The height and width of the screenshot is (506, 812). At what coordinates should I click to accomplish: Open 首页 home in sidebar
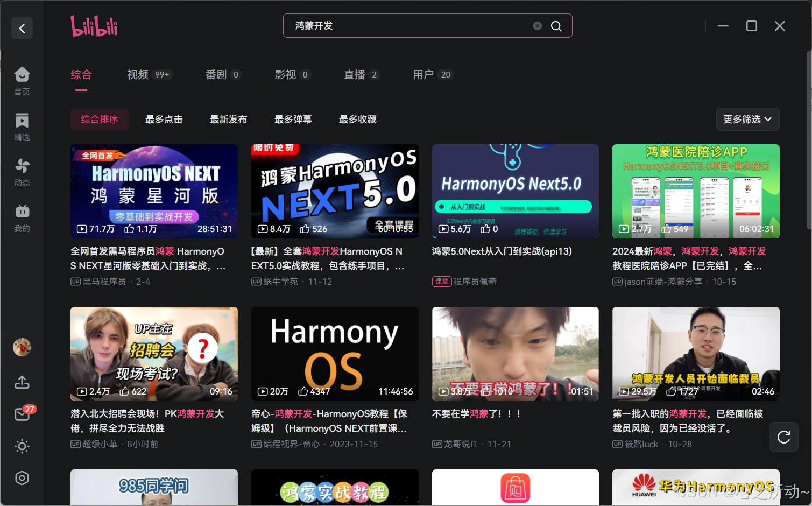(x=22, y=81)
